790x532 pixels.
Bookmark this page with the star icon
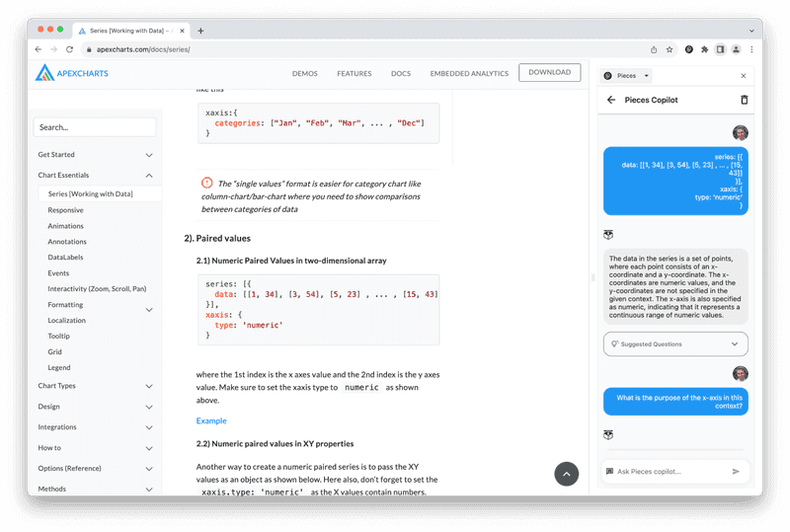(670, 49)
